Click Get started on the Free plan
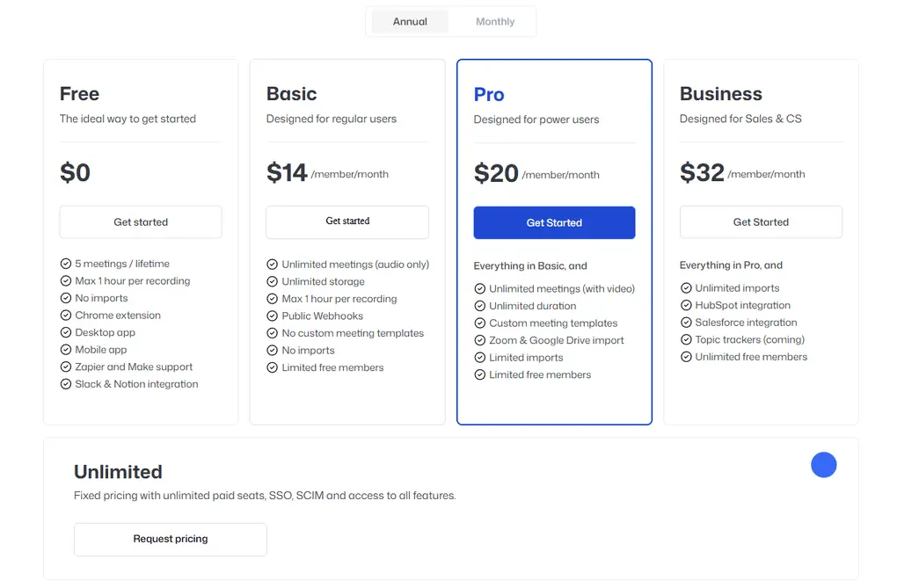 (140, 222)
